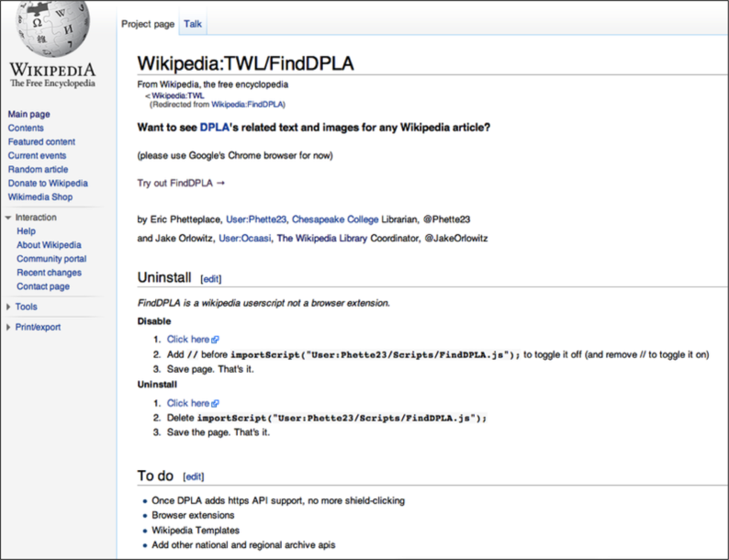This screenshot has height=560, width=729.
Task: Click the @JakeOrlowitz handle text
Action: pyautogui.click(x=456, y=239)
